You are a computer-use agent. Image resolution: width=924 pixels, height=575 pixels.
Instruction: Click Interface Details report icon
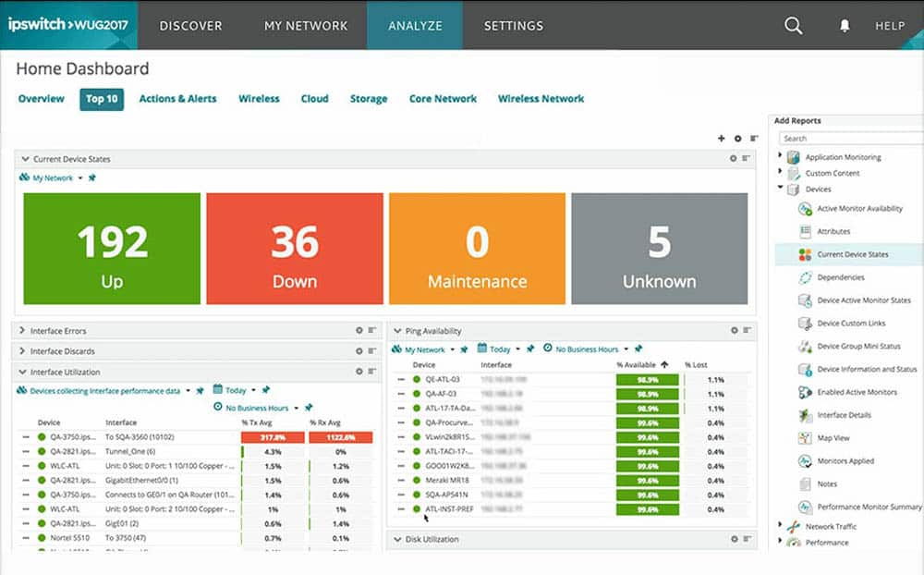pos(805,415)
